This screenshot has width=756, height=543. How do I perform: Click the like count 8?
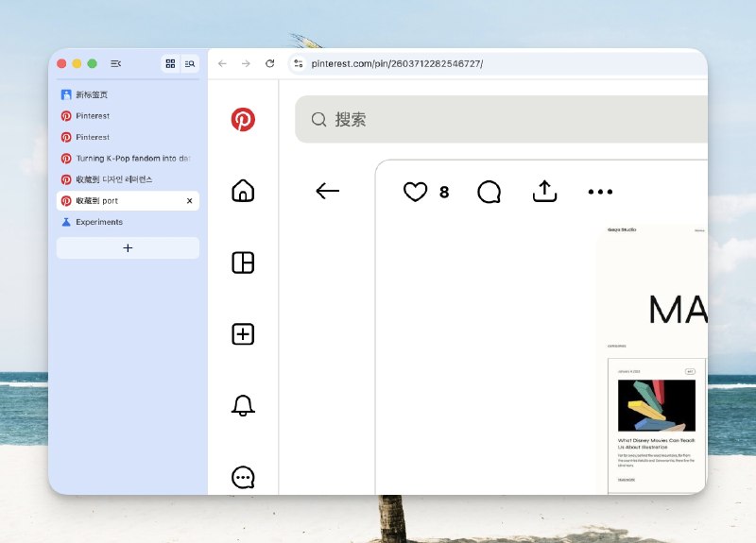[444, 193]
